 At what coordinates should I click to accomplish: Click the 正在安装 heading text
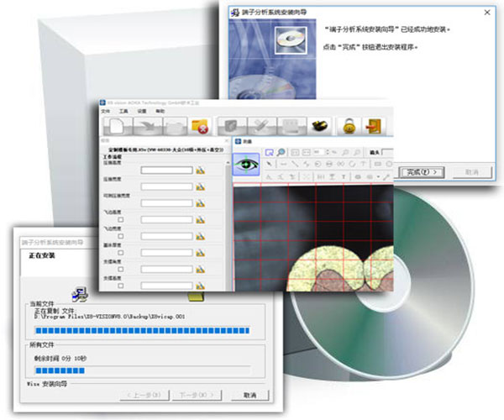[x=42, y=255]
